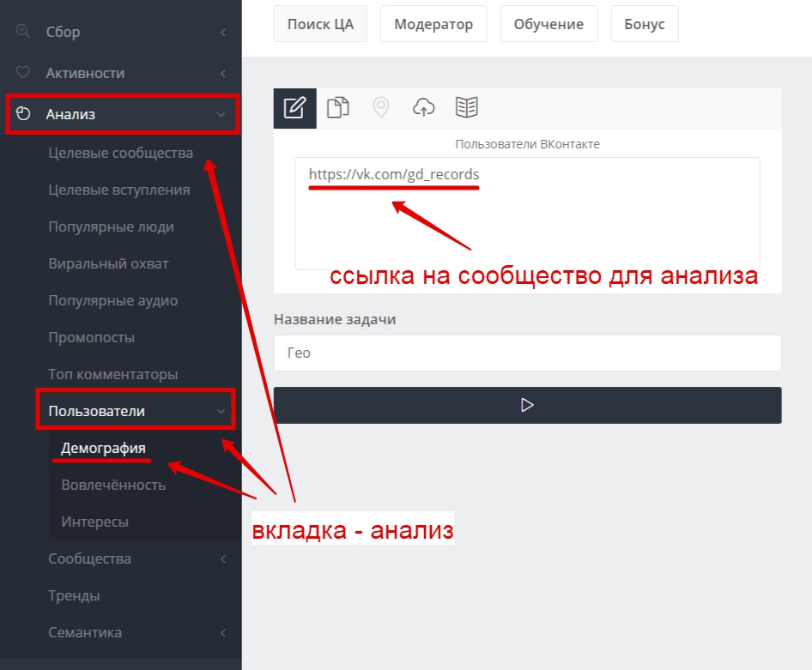The image size is (812, 670).
Task: Click the Модератор button
Action: tap(433, 24)
